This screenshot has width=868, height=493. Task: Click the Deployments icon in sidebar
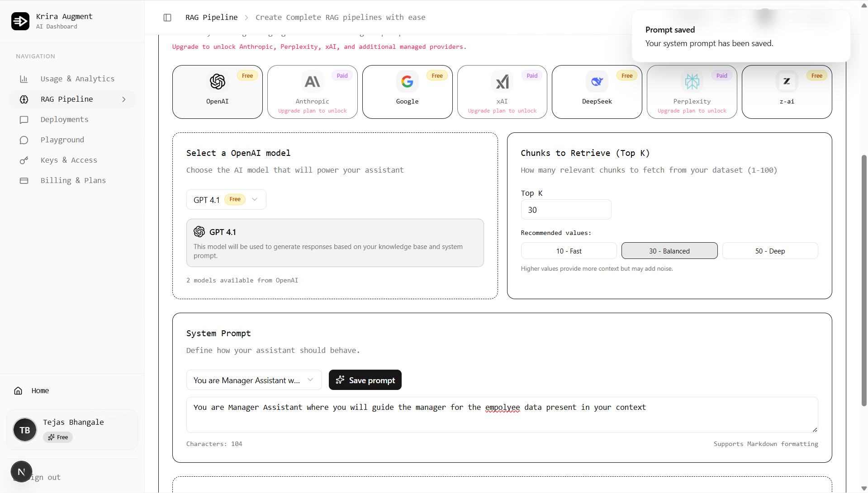[x=24, y=120]
